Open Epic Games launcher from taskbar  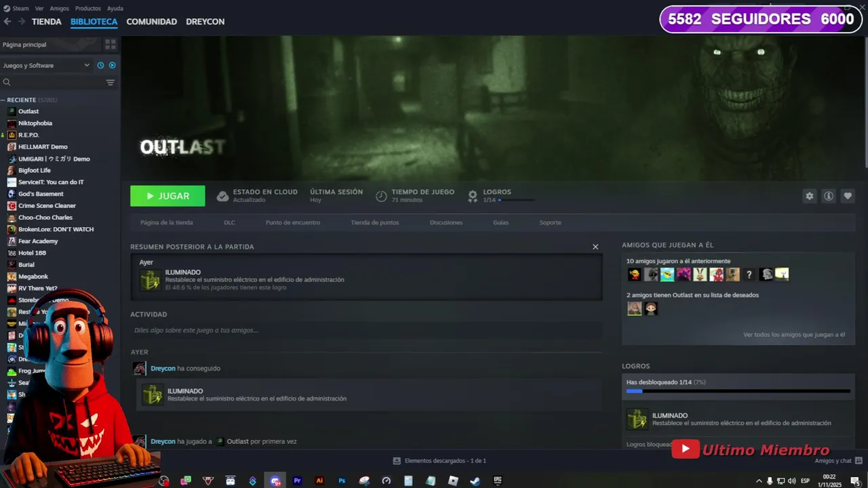point(498,481)
